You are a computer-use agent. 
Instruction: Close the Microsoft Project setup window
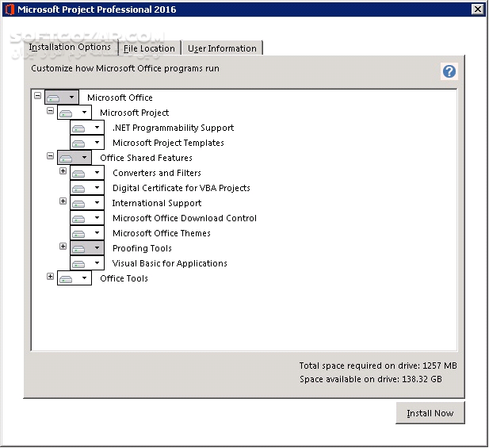click(477, 10)
